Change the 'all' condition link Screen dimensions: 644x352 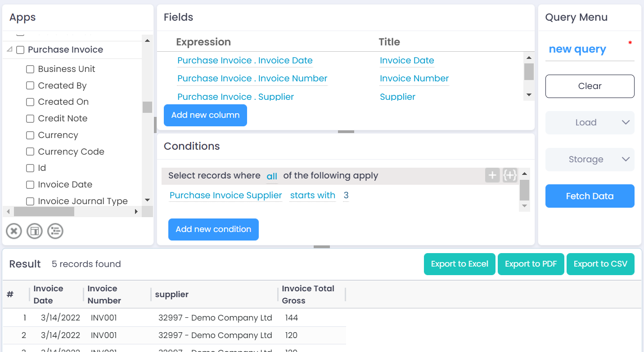tap(272, 176)
